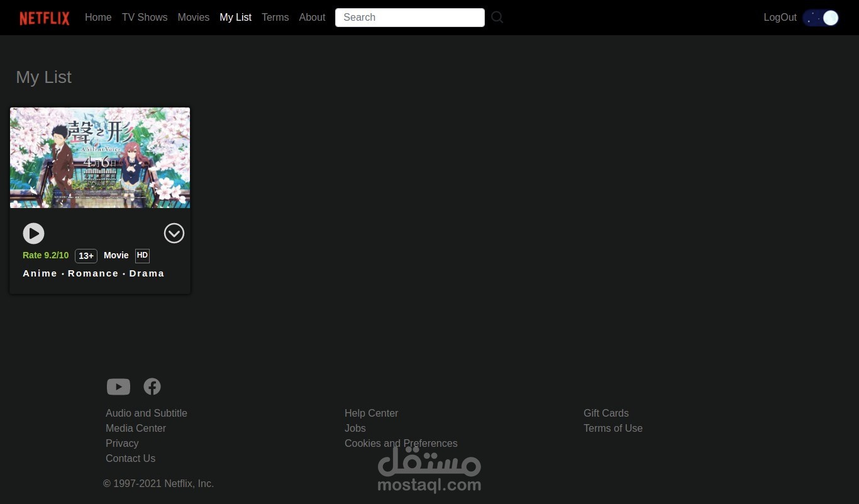Open the Terms of Use link
Image resolution: width=859 pixels, height=504 pixels.
(613, 428)
